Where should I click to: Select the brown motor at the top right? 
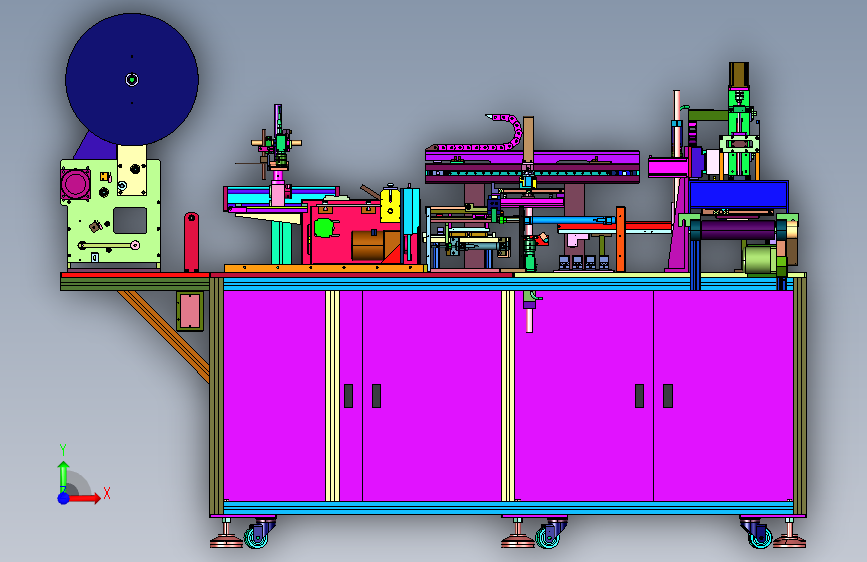tap(739, 74)
